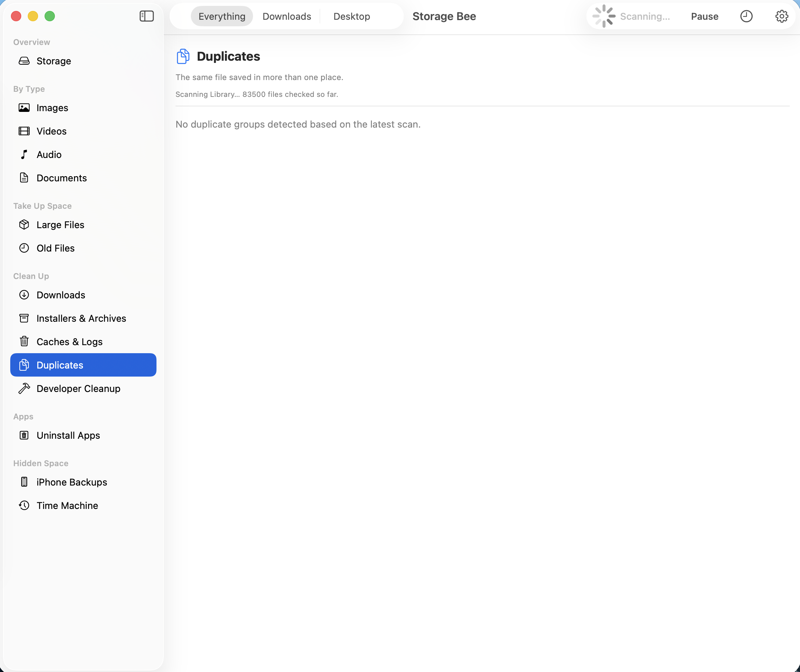Minimize window with yellow button
This screenshot has height=672, width=800.
pos(33,16)
